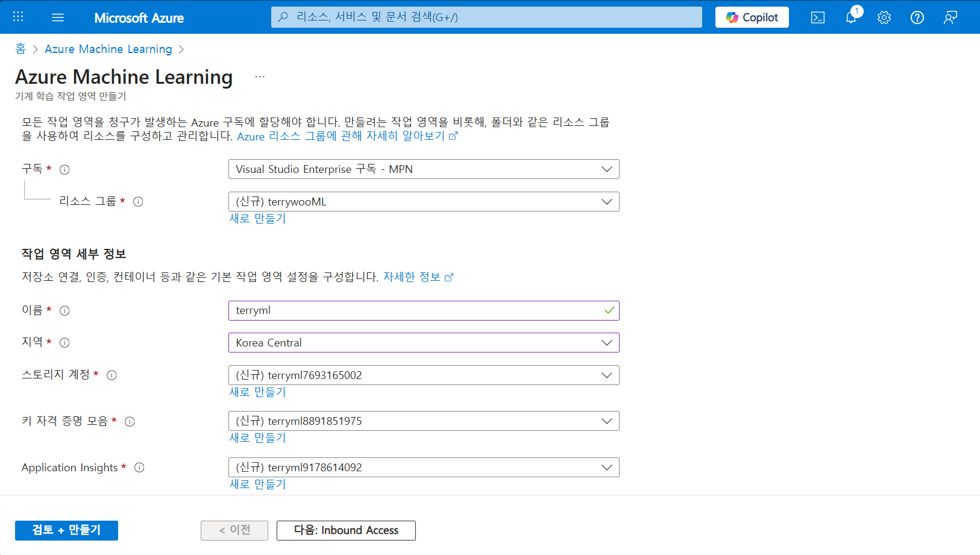Viewport: 980px width, 555px height.
Task: Click the 홈 breadcrumb link
Action: 20,49
